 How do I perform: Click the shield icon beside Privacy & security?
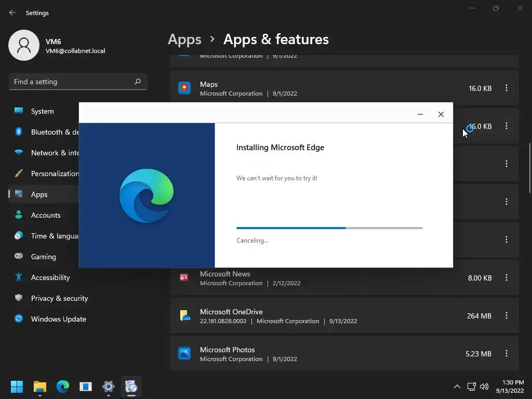pos(19,298)
